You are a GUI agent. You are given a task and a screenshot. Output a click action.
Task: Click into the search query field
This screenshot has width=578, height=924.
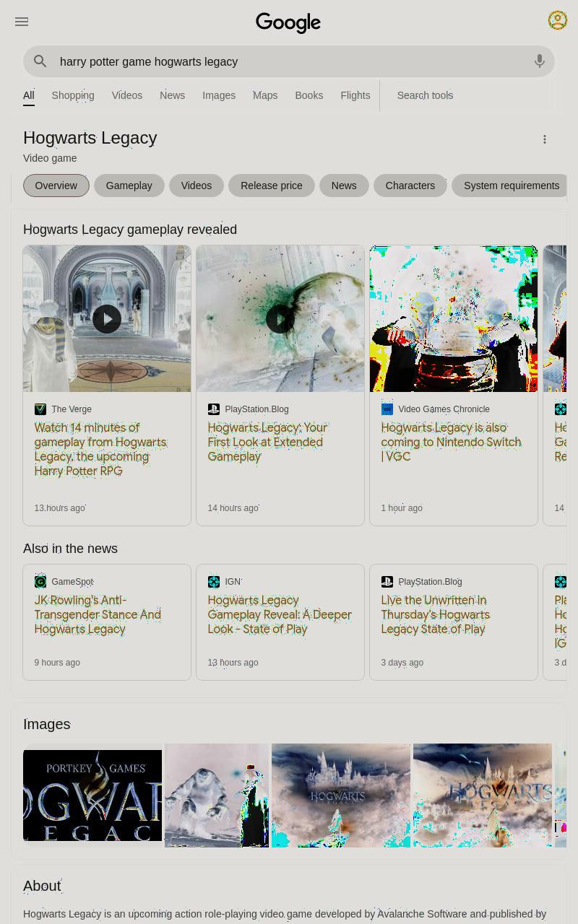click(289, 61)
